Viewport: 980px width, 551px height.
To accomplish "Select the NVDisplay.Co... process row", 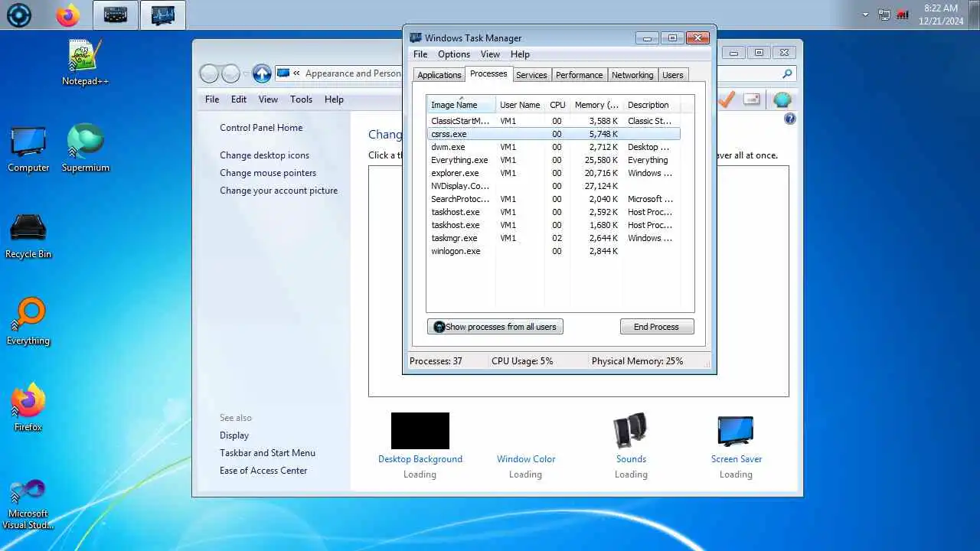I will 554,186.
